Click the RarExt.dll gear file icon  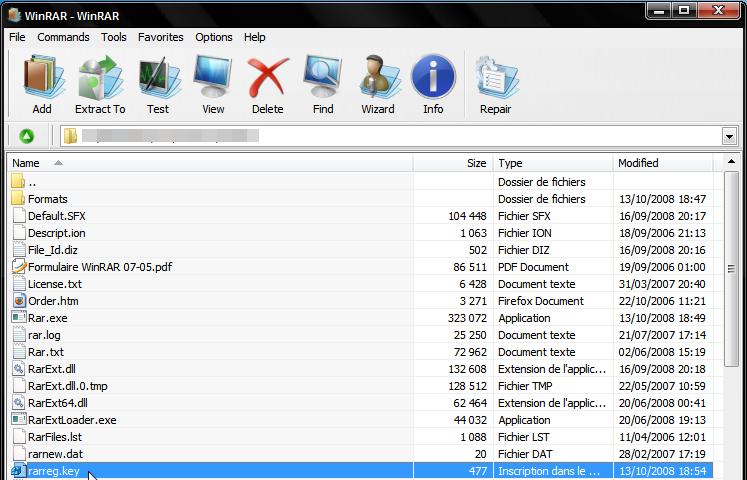click(19, 369)
